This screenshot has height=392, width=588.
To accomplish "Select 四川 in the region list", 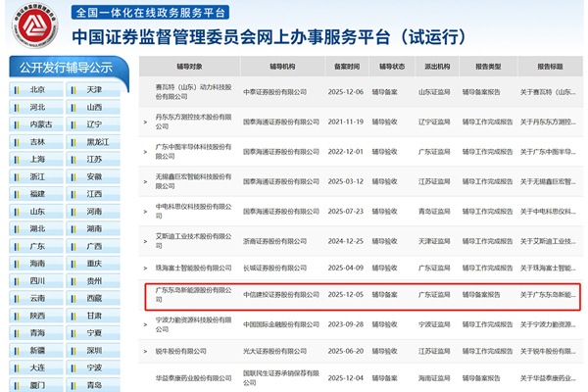I will (37, 281).
